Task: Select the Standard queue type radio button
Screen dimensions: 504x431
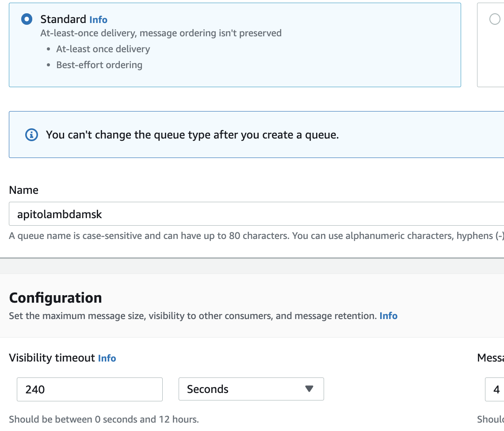Action: tap(27, 19)
